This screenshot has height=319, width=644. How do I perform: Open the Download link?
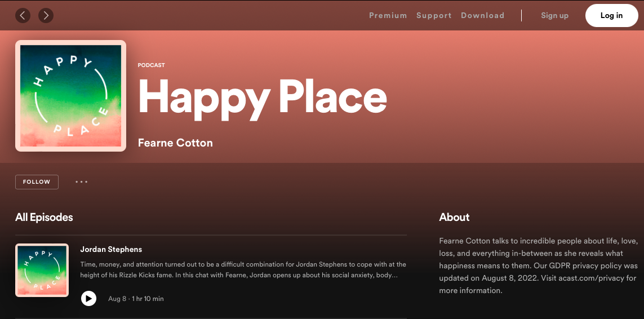(483, 16)
